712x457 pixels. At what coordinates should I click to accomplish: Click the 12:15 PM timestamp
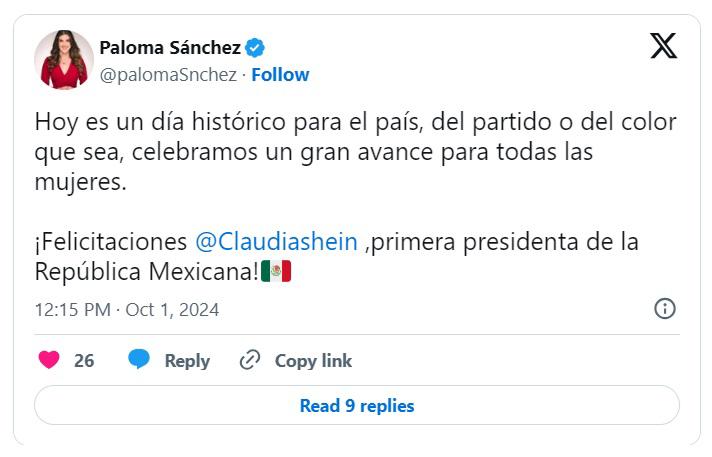pyautogui.click(x=72, y=309)
